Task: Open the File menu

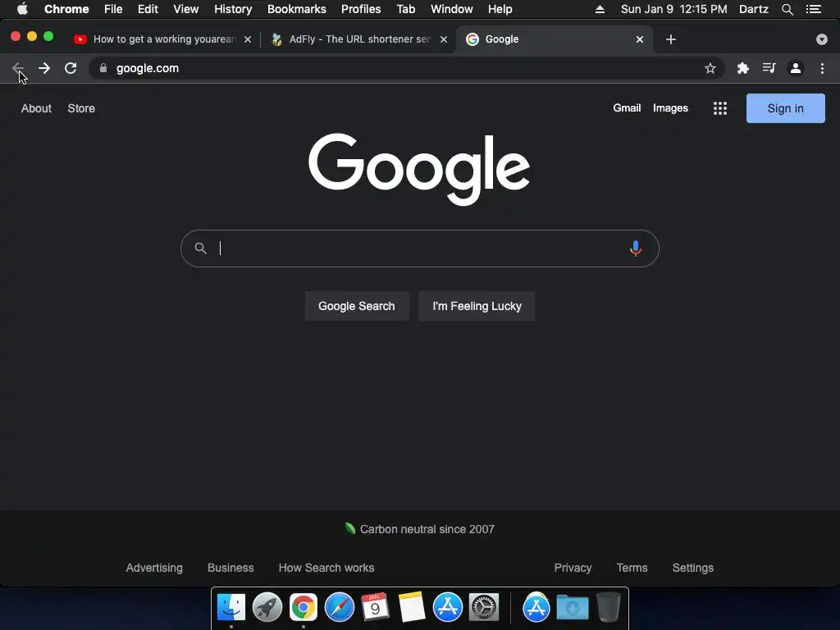Action: coord(113,9)
